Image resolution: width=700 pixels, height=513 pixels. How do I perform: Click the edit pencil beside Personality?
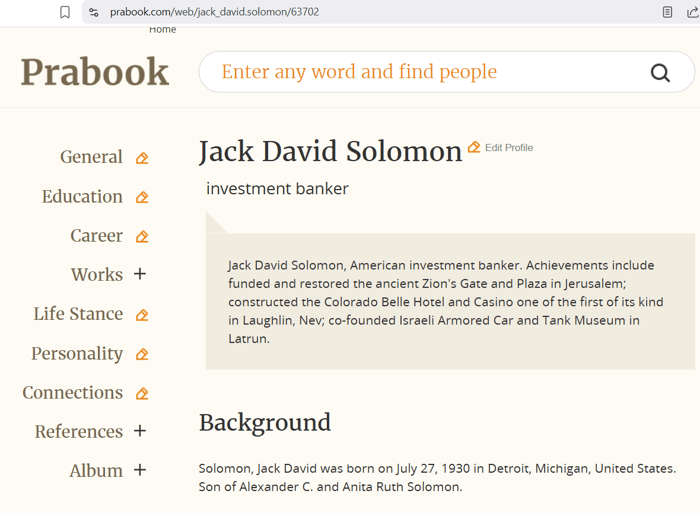coord(142,354)
